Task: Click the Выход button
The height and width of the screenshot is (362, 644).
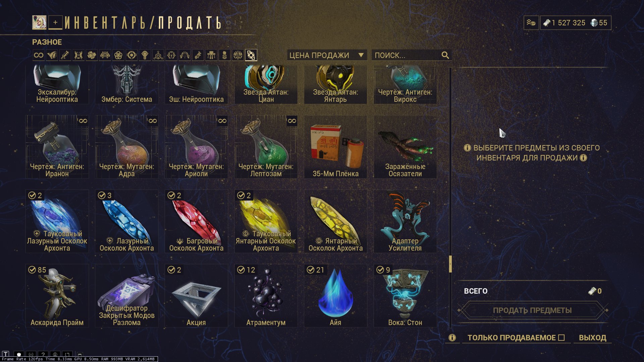Action: (592, 338)
